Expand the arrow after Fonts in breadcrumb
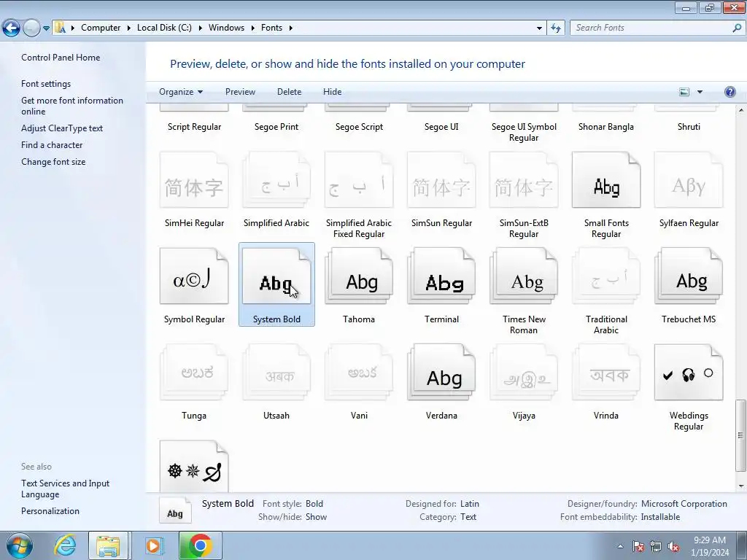This screenshot has height=560, width=747. [290, 28]
